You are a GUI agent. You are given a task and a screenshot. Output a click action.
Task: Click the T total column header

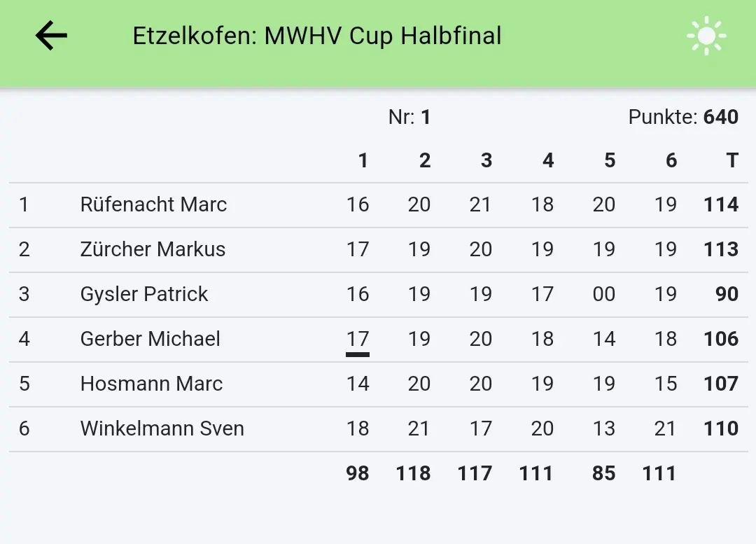tap(731, 161)
